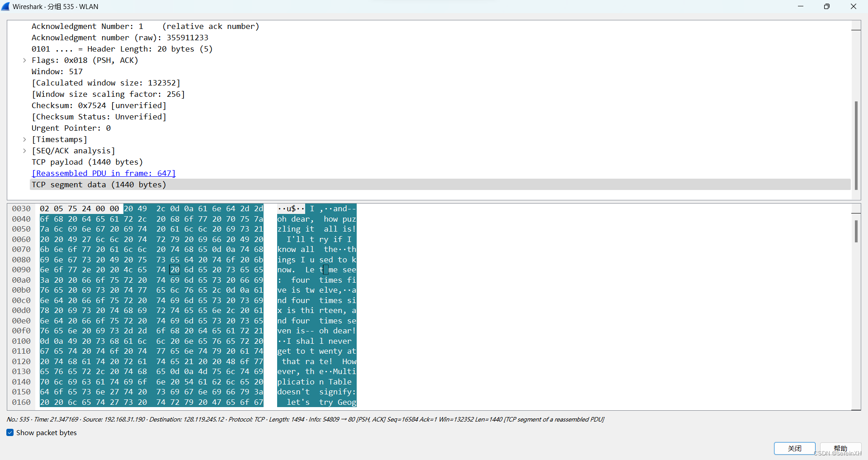Click the 帮助 help button

pyautogui.click(x=840, y=448)
